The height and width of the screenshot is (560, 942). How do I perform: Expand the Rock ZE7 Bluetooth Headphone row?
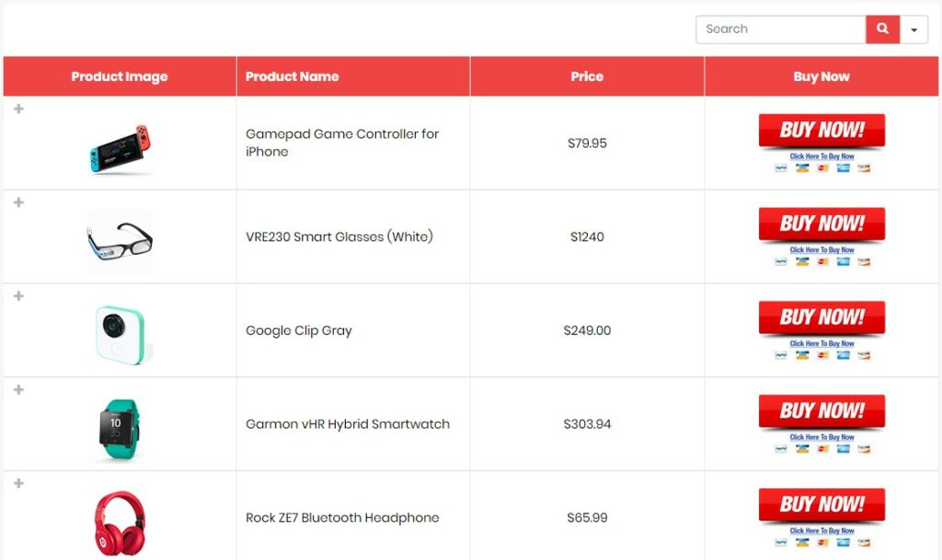18,483
